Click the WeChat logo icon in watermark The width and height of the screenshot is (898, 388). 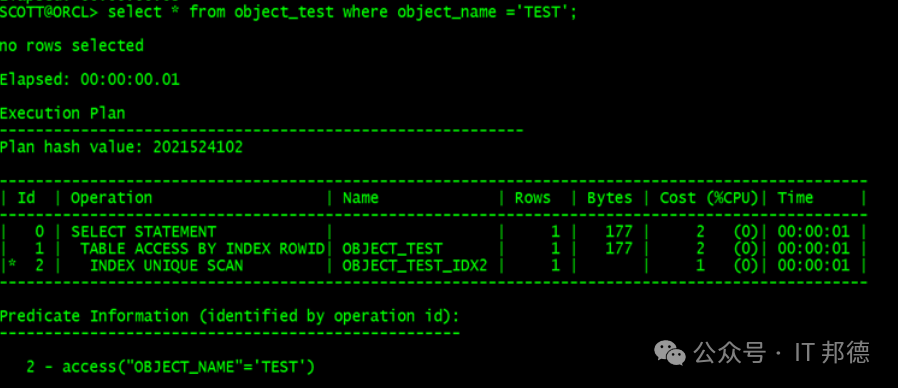click(x=669, y=352)
